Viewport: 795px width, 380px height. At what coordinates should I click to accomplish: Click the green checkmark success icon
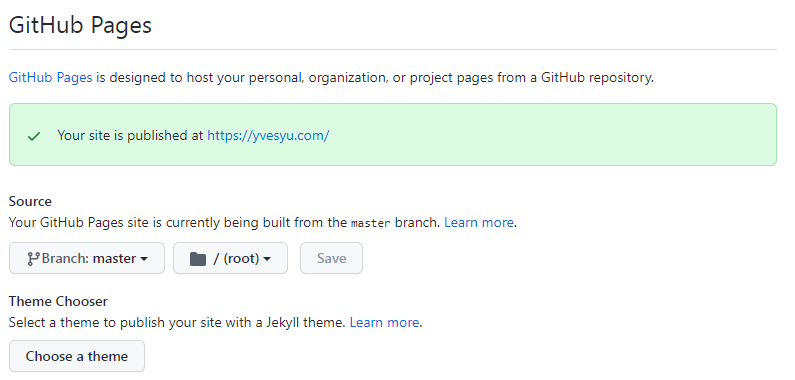[x=34, y=136]
